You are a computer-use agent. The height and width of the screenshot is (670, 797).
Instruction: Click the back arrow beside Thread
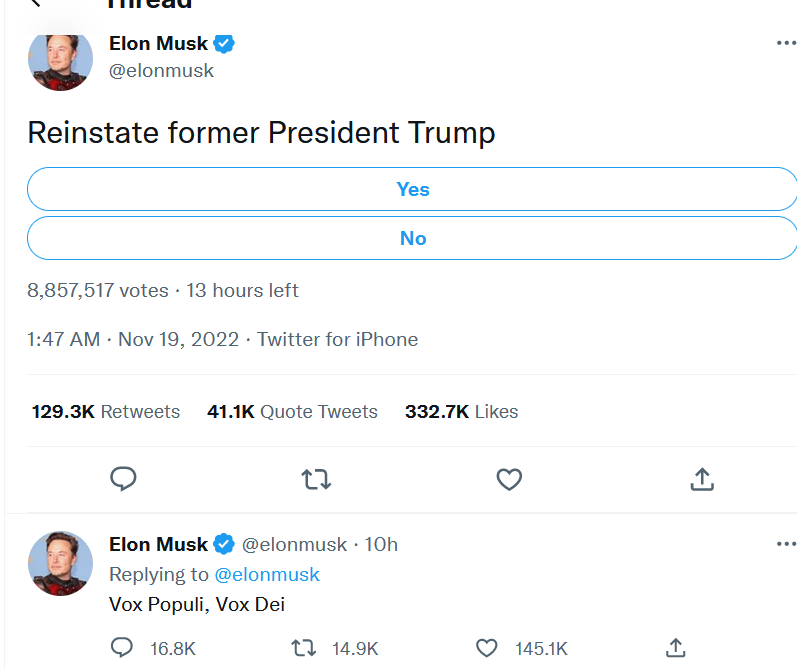click(x=38, y=3)
